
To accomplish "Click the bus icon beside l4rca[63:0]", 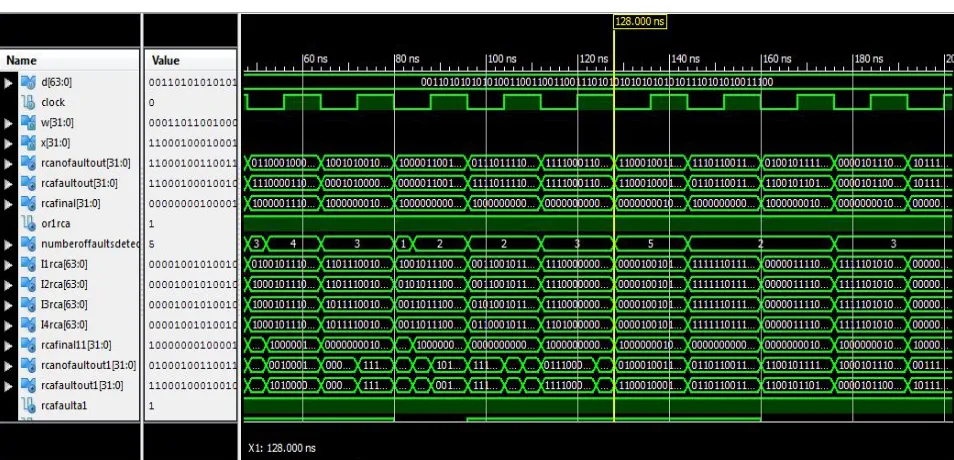I will coord(28,324).
